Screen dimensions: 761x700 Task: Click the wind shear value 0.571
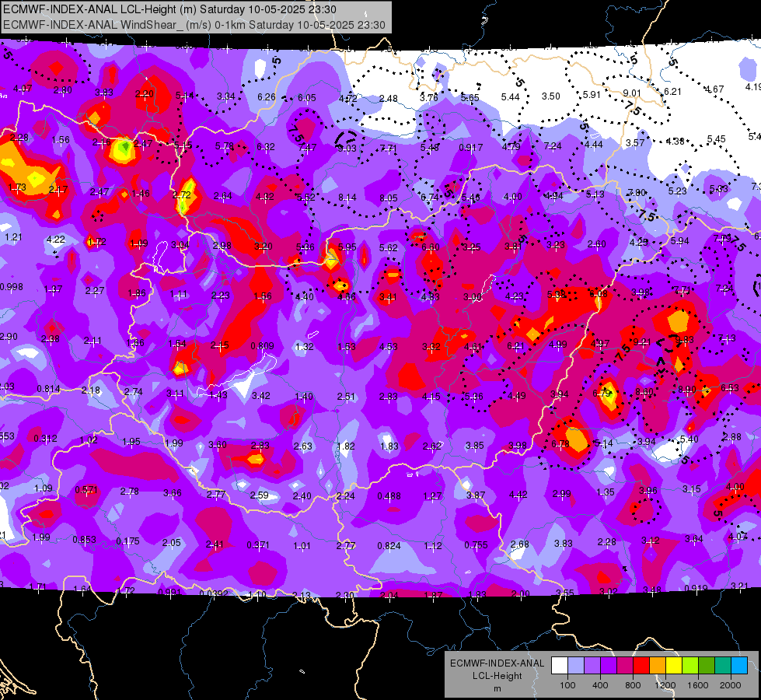[x=86, y=490]
